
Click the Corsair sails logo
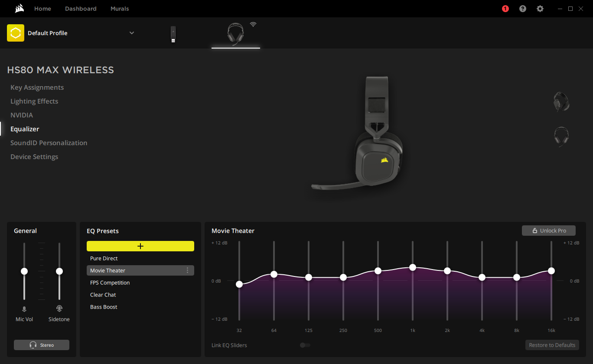(19, 9)
